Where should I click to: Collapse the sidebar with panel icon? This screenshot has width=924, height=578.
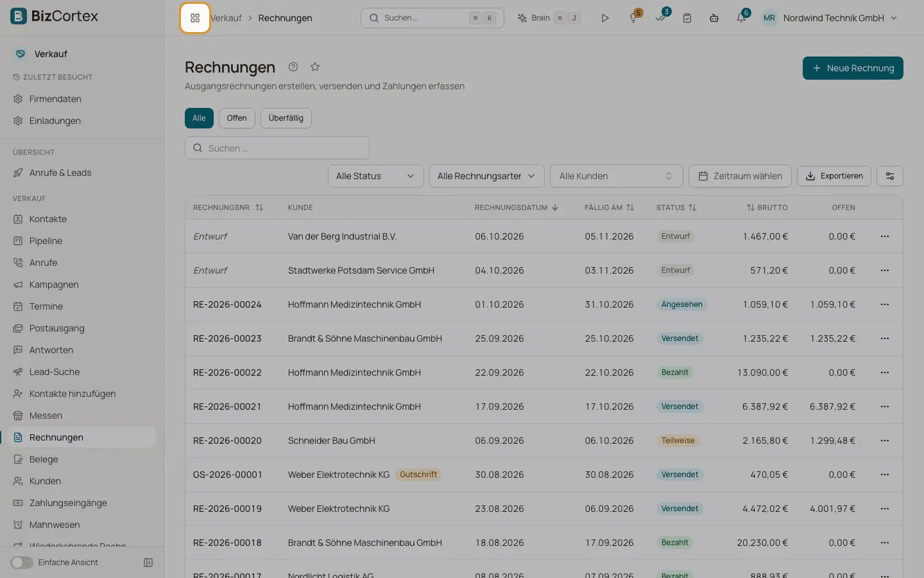pos(148,563)
